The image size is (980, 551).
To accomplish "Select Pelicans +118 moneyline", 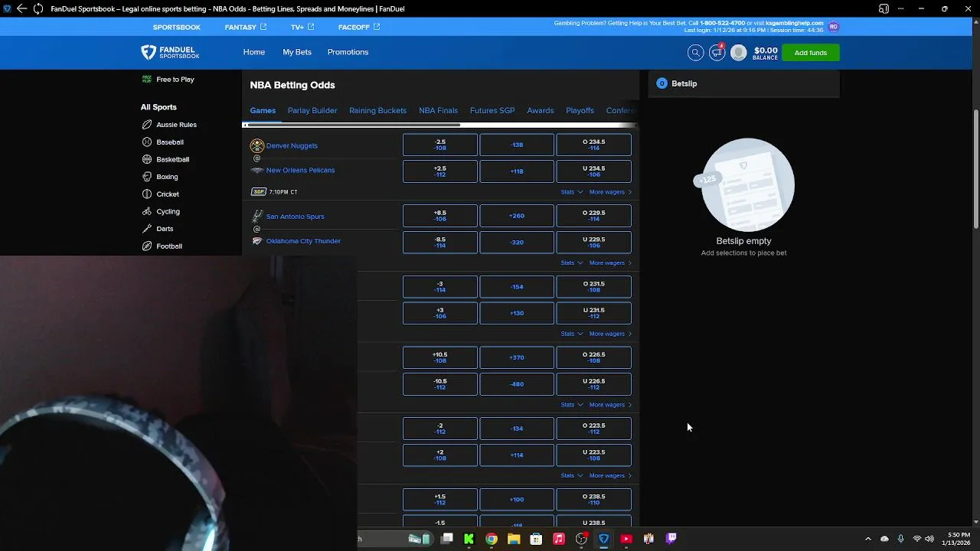I will 517,171.
